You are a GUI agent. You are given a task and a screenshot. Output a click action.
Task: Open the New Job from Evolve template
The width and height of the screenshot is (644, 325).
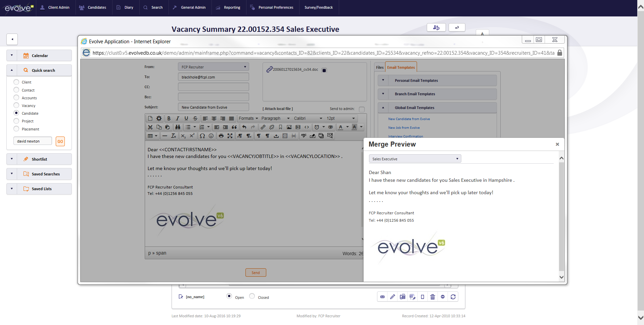404,127
